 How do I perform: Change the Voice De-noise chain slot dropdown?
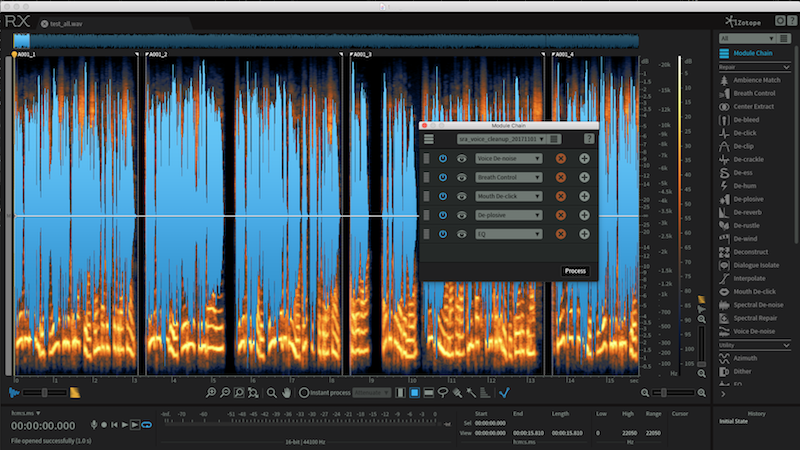509,159
